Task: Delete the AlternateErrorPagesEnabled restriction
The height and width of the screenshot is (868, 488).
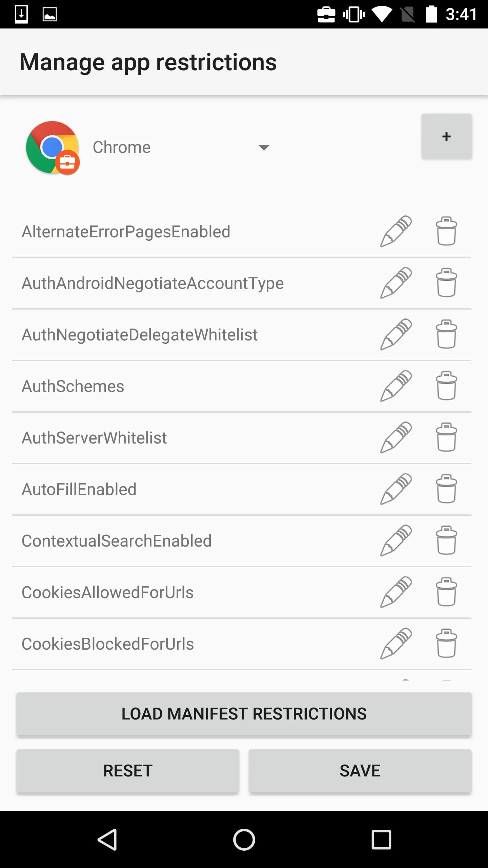Action: [446, 232]
